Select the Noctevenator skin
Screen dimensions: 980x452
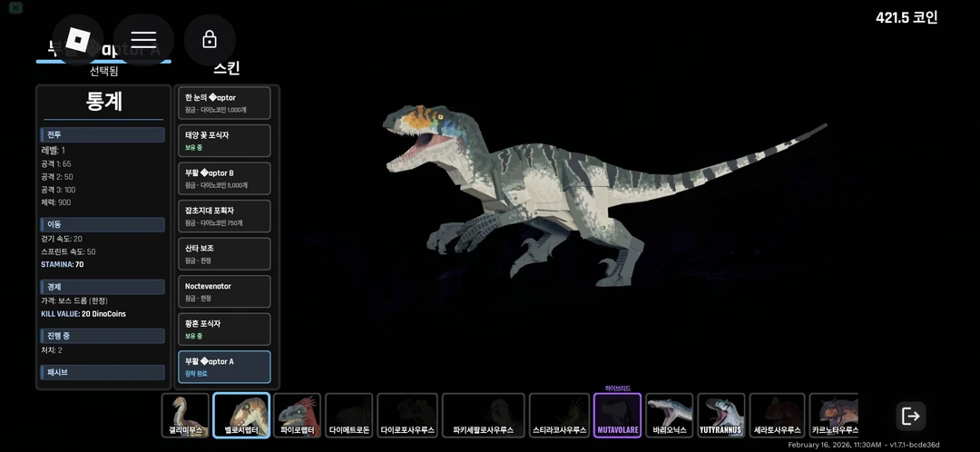(224, 291)
